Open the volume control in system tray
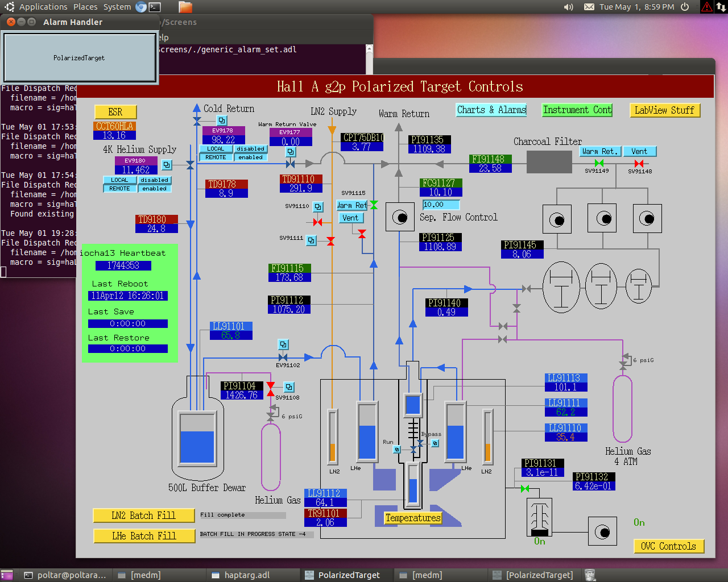The width and height of the screenshot is (728, 582). [568, 7]
